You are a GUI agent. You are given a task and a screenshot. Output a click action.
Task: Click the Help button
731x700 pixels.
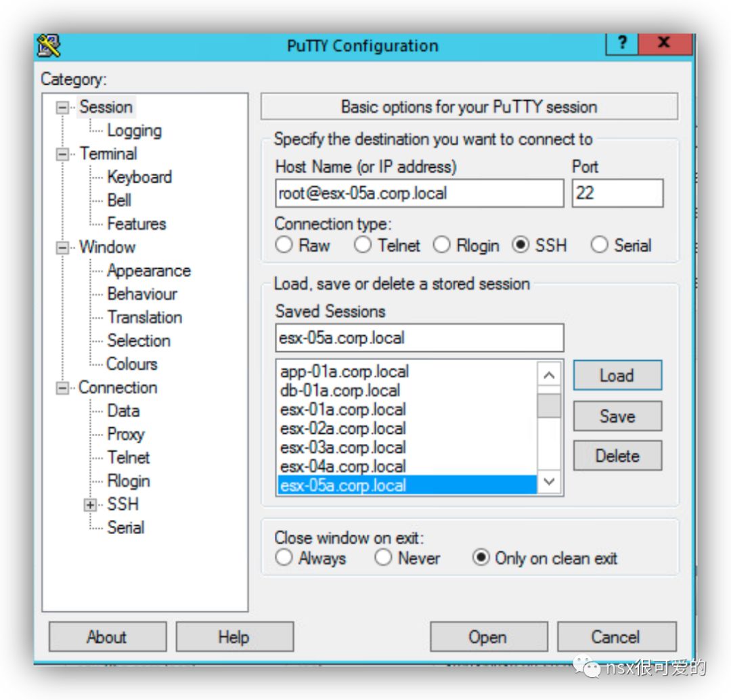[x=234, y=637]
